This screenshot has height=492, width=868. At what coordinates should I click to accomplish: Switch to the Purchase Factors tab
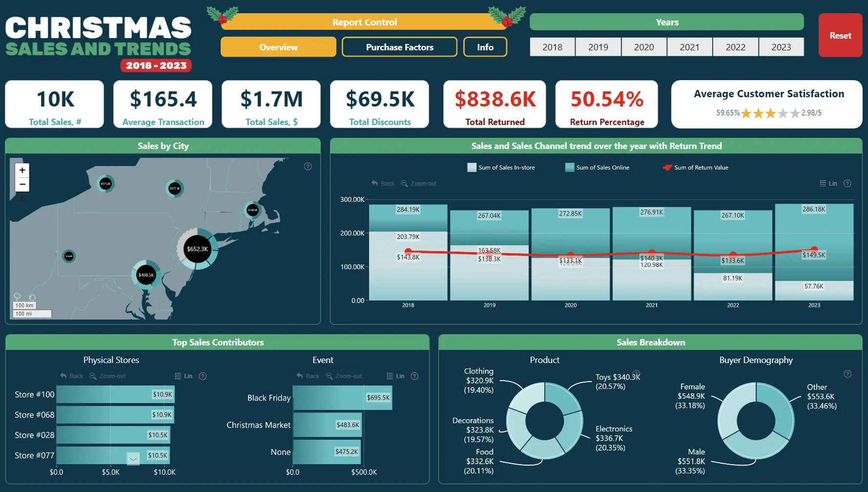[x=399, y=47]
